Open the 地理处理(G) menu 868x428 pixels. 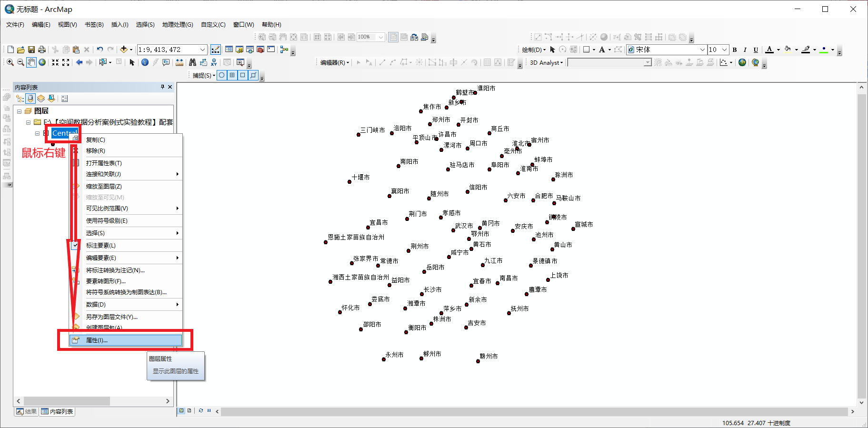pyautogui.click(x=178, y=25)
